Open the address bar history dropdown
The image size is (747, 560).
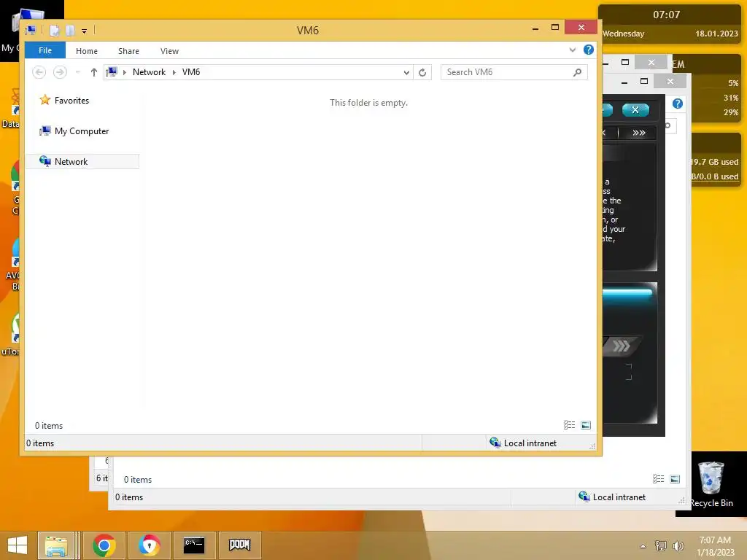(x=406, y=72)
